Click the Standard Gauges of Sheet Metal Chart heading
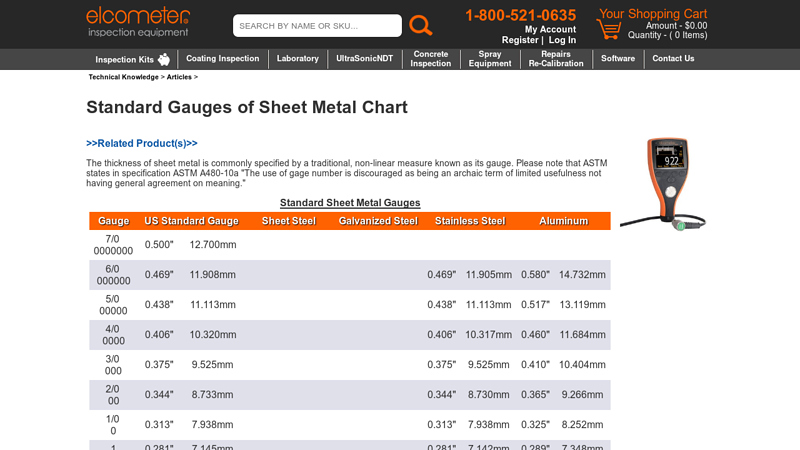Screen dimensions: 800x450 coord(247,107)
